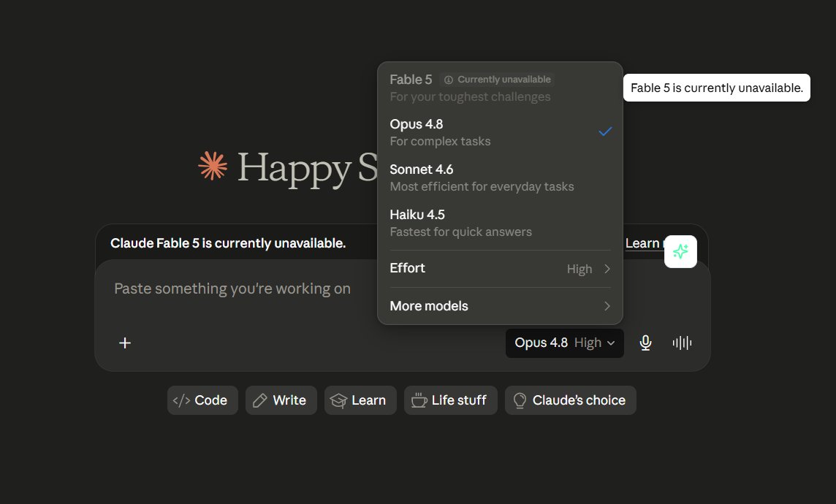Click the 'Claude Fable 5 is currently unavailable.' banner text

[228, 243]
